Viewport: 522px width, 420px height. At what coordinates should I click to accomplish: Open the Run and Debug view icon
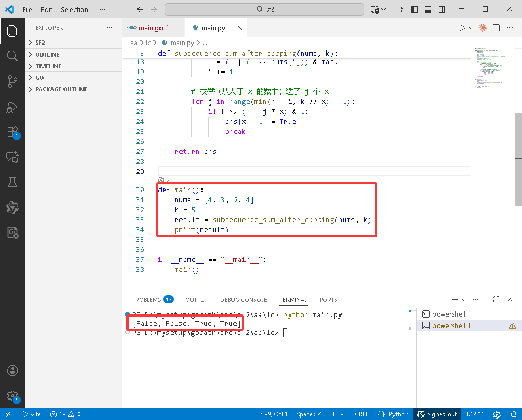(x=12, y=107)
